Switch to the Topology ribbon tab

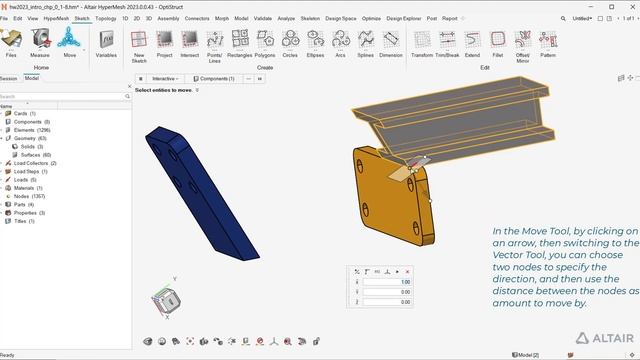(x=106, y=18)
